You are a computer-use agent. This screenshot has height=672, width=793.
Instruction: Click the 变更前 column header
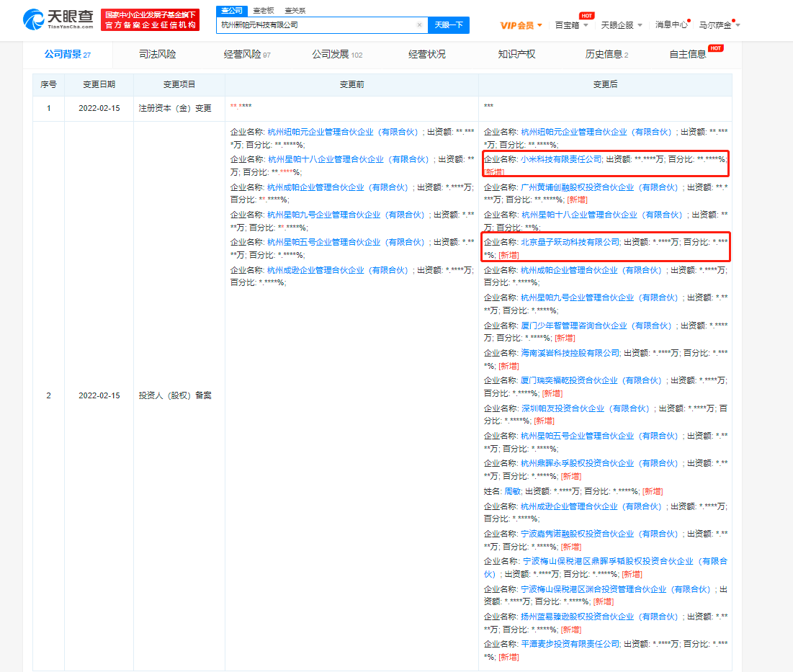click(352, 84)
